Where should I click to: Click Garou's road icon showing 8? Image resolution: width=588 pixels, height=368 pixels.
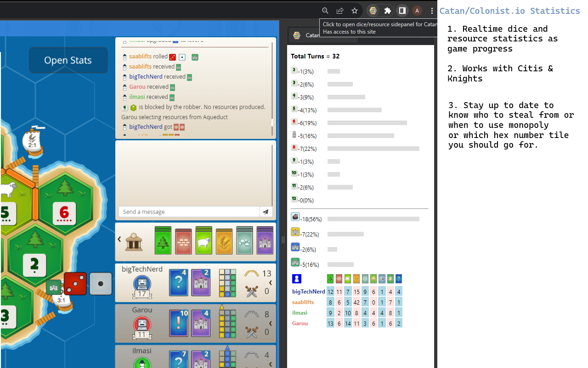[251, 314]
